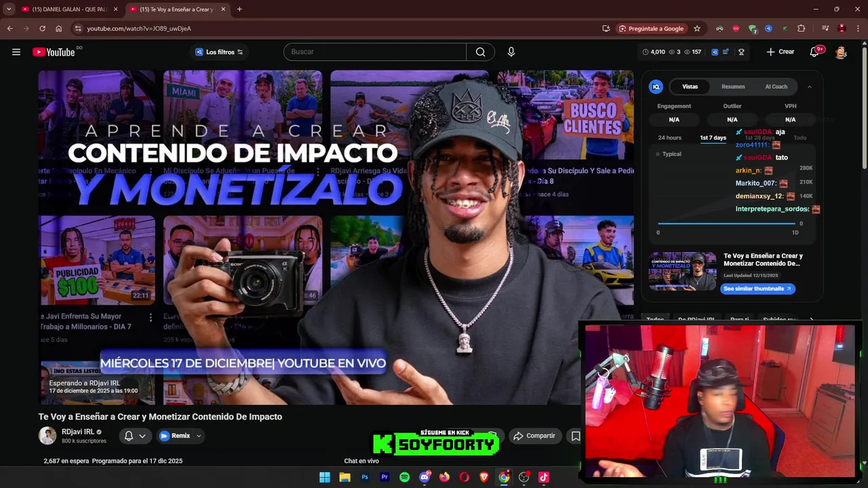The width and height of the screenshot is (868, 488).
Task: Click the search magnifier button
Action: 480,52
